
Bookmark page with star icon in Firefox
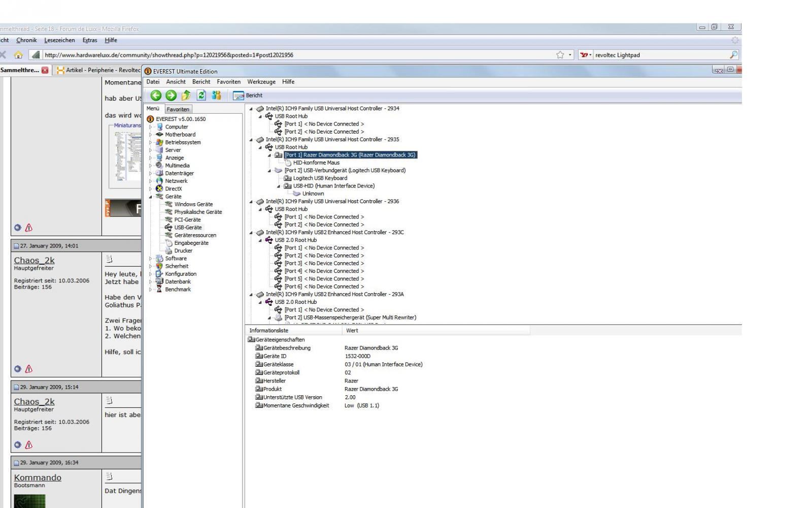click(560, 55)
